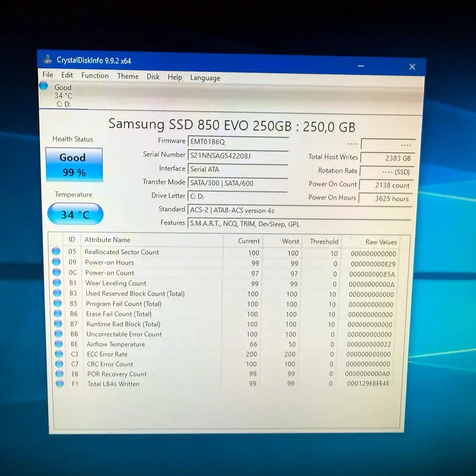Click the Good 99 % health status button
Image resolution: width=476 pixels, height=476 pixels.
click(x=74, y=165)
